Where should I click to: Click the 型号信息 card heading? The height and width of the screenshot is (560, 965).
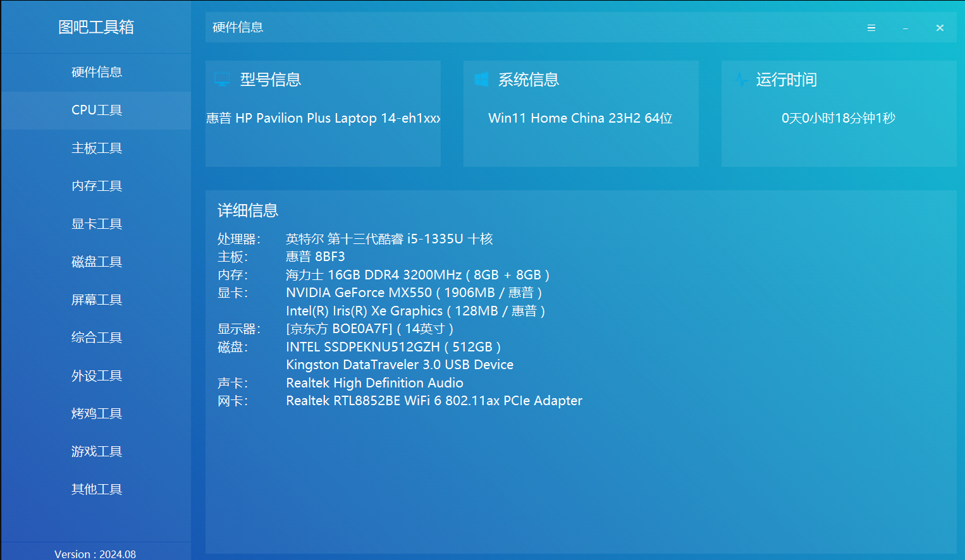pyautogui.click(x=271, y=80)
